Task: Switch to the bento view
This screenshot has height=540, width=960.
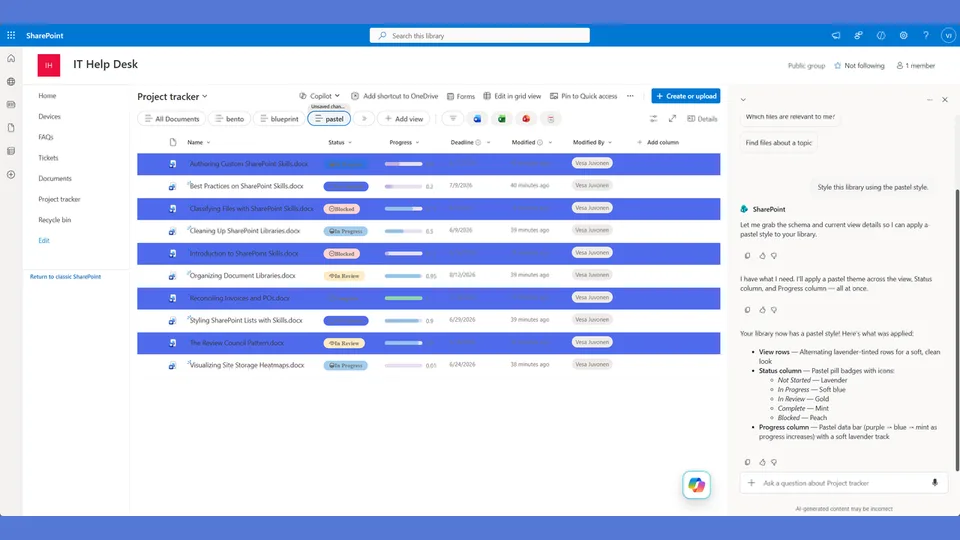Action: pyautogui.click(x=230, y=119)
